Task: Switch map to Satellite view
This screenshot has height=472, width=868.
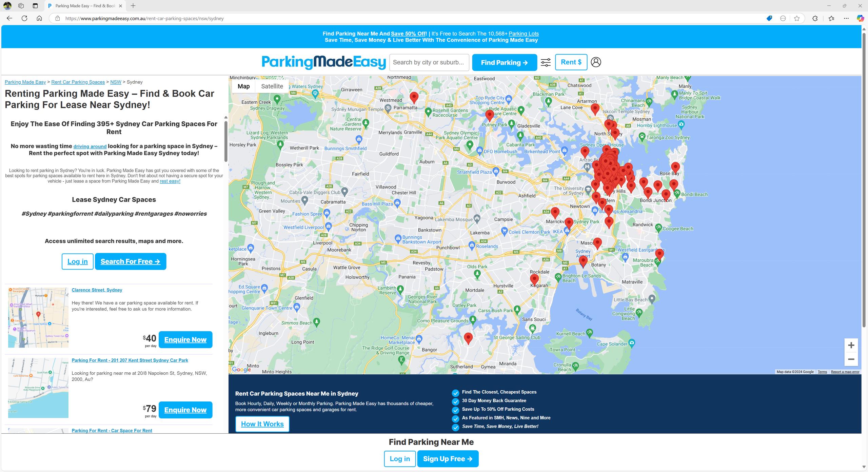Action: [272, 86]
